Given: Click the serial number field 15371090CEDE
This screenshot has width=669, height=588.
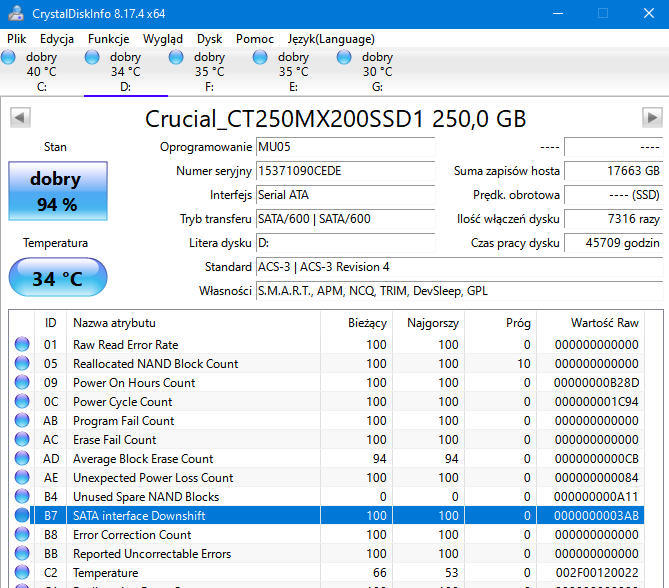Looking at the screenshot, I should click(x=345, y=171).
